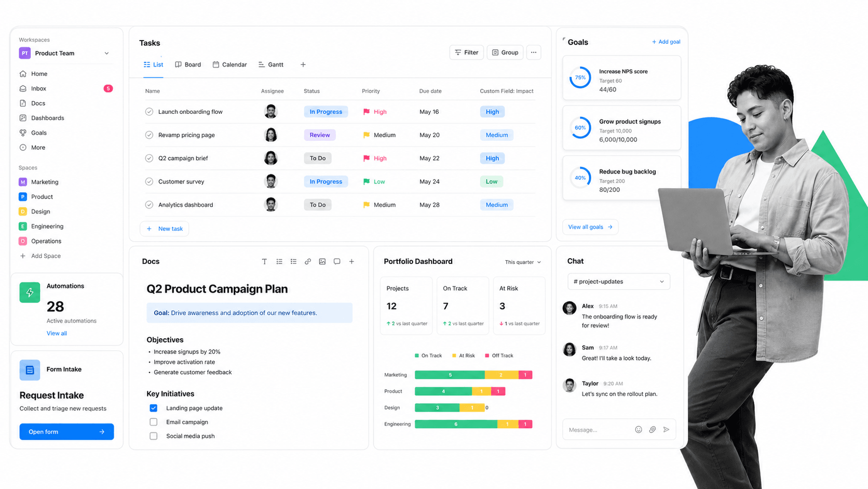This screenshot has width=868, height=489.
Task: Open In Progress status of Launch onboarding flow
Action: 326,112
